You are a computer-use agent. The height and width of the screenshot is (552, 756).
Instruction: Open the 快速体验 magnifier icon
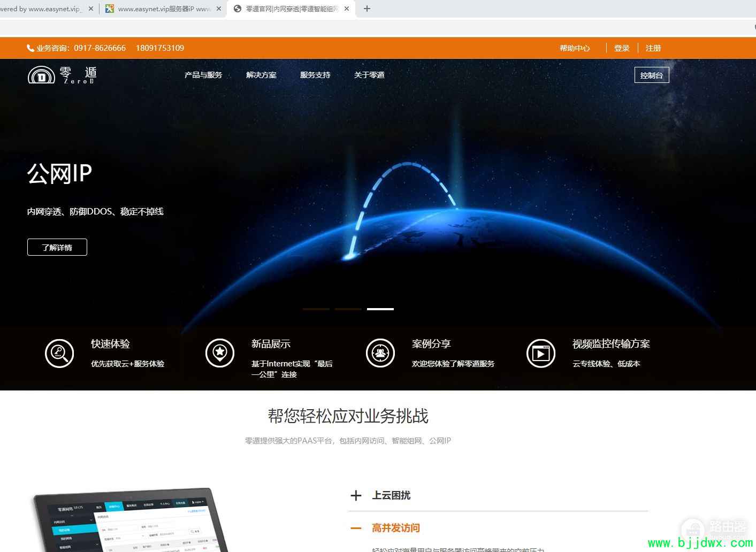pos(59,354)
